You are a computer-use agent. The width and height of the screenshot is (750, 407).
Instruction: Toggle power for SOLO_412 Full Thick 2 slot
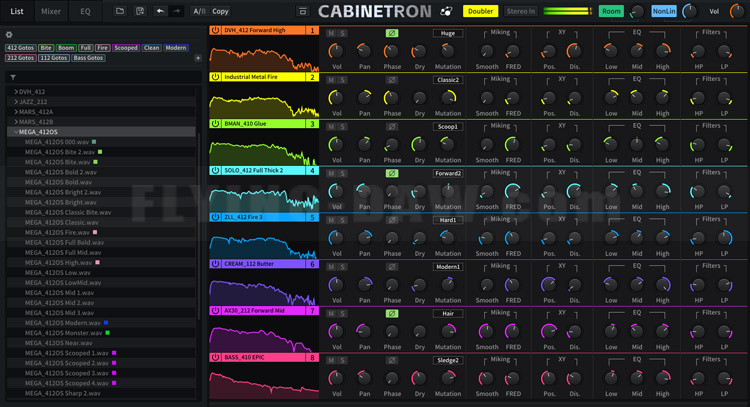click(x=215, y=170)
